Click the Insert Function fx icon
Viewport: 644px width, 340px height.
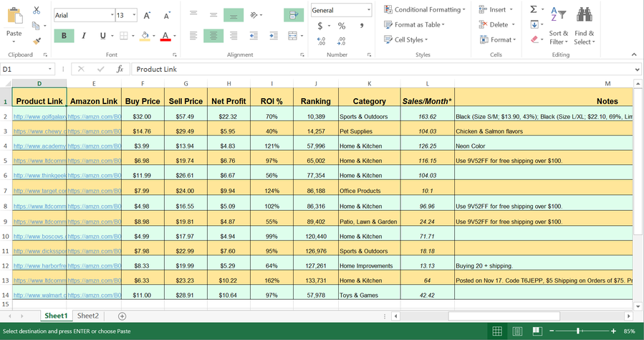click(120, 69)
